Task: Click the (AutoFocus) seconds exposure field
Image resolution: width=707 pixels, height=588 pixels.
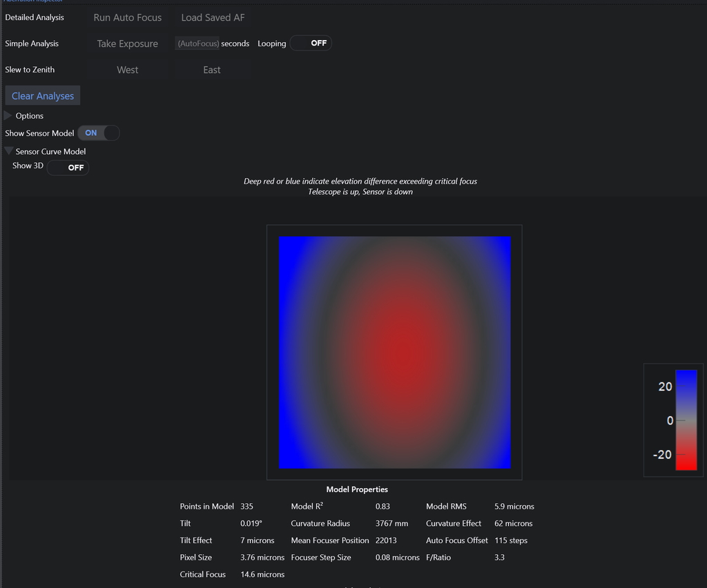Action: pos(197,43)
